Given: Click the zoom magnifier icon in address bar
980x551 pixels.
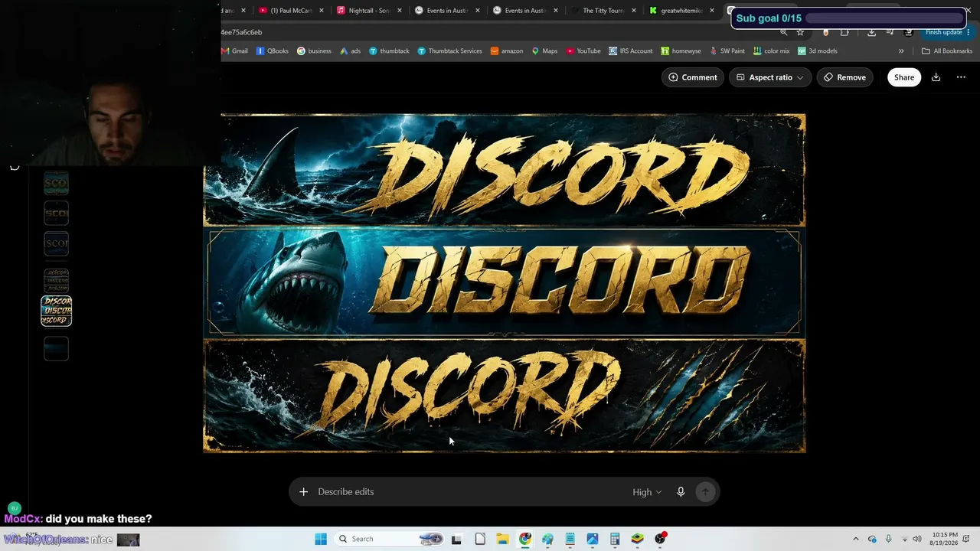Looking at the screenshot, I should [783, 32].
